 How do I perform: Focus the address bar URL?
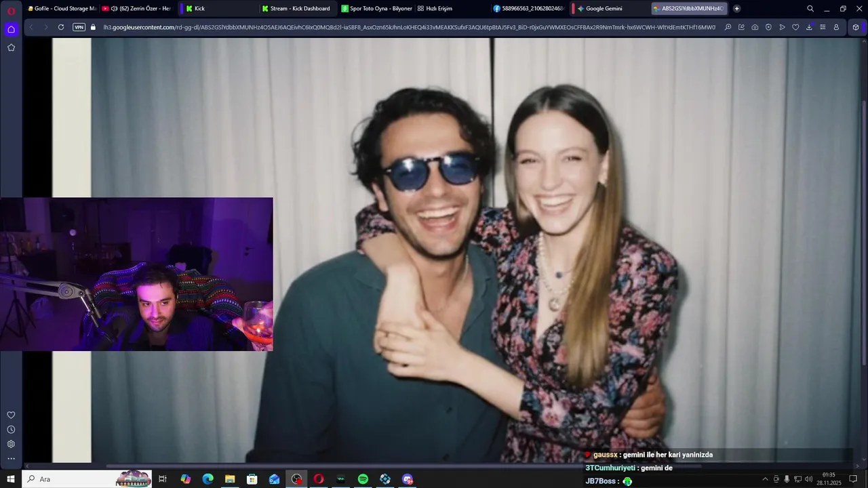(409, 27)
